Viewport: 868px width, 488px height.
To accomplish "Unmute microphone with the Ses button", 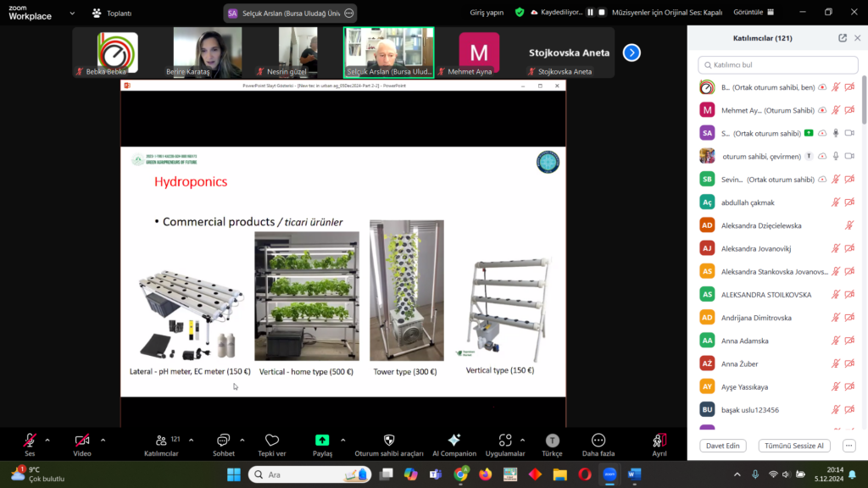I will tap(30, 441).
